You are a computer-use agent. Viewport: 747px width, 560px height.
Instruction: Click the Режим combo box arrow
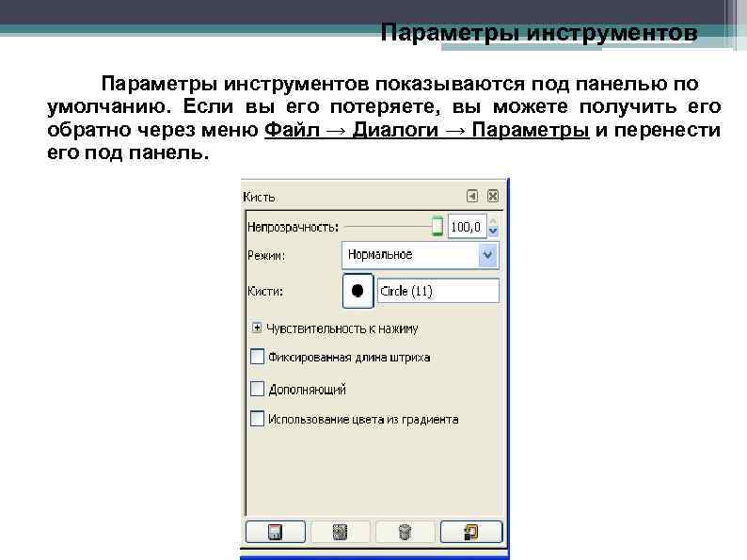488,255
